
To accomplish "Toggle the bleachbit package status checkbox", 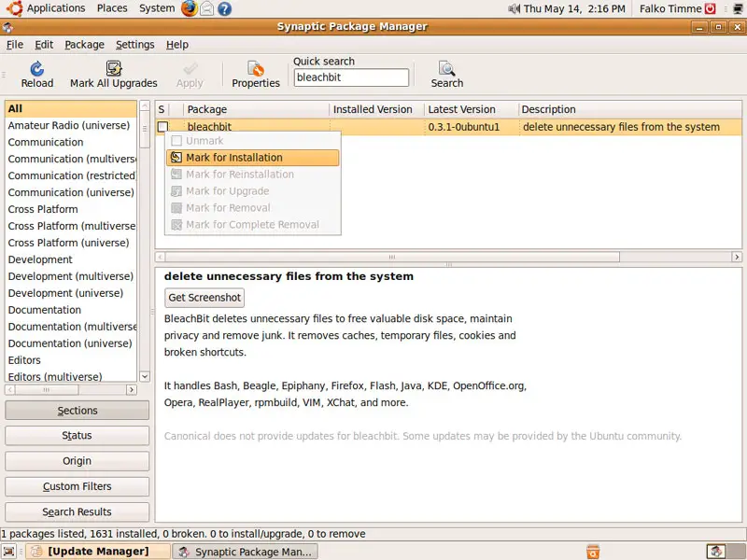I will (162, 127).
